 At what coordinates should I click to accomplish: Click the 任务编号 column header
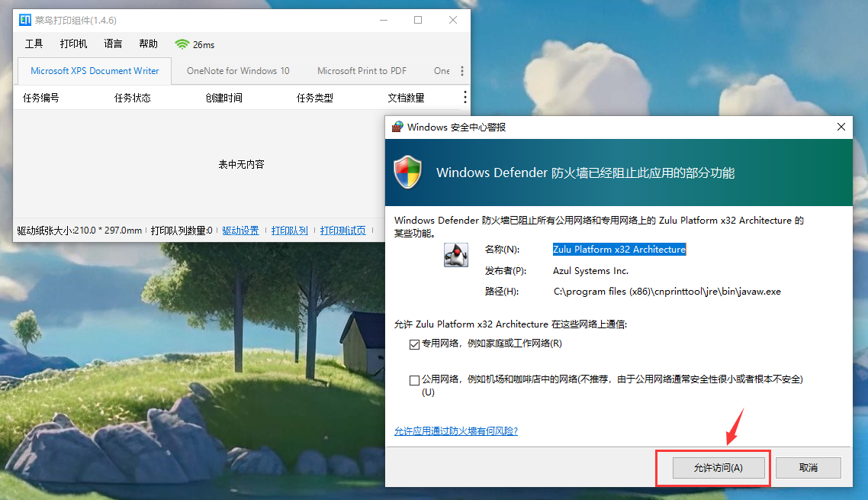(41, 98)
